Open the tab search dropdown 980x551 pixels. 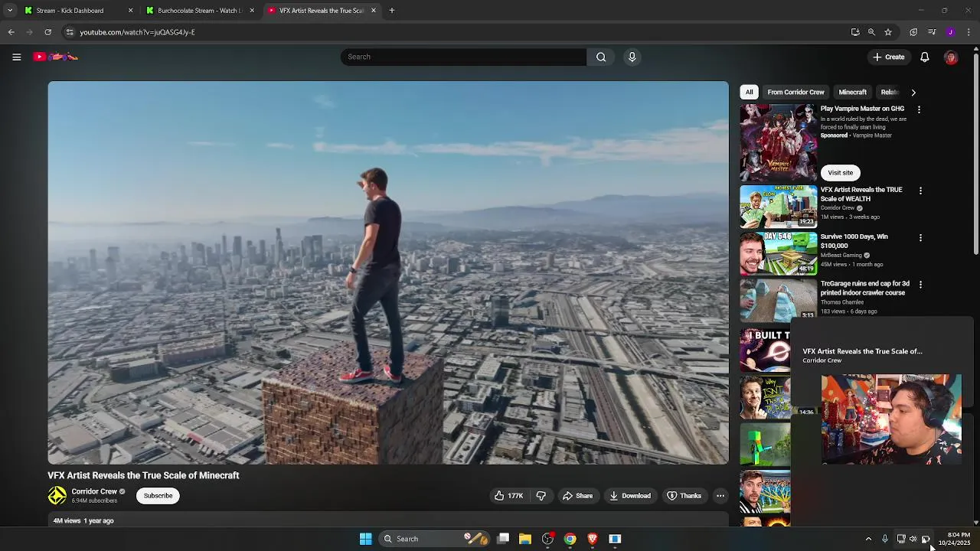coord(9,11)
